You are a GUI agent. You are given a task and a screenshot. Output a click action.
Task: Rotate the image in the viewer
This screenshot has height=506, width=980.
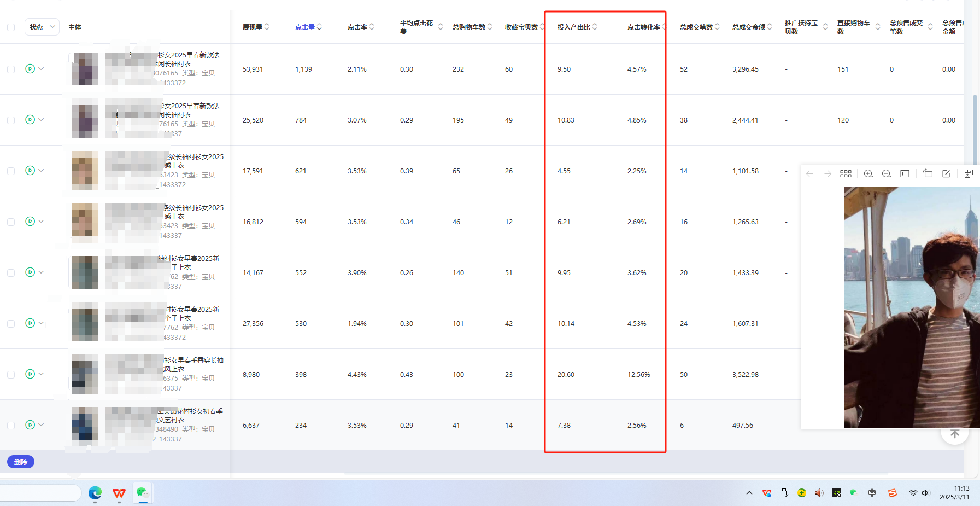pos(928,173)
